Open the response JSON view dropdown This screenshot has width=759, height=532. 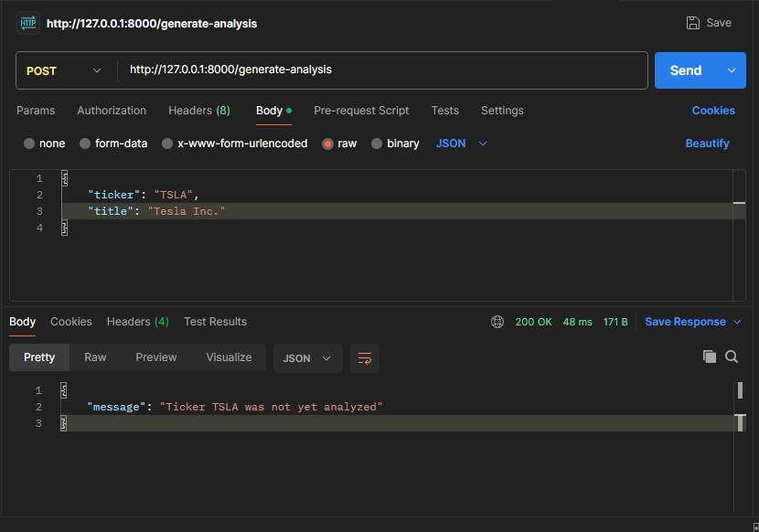click(308, 358)
